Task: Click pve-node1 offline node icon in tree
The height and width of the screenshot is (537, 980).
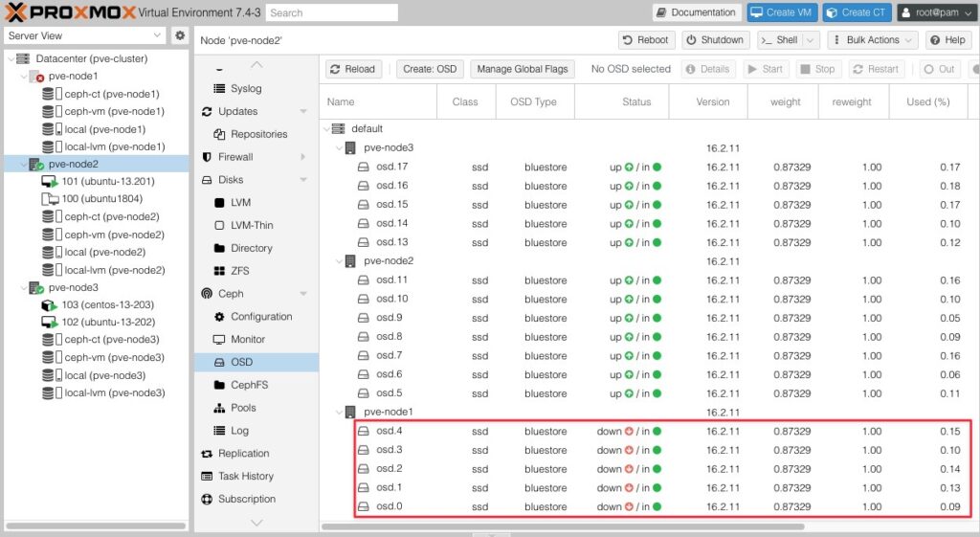Action: [36, 77]
